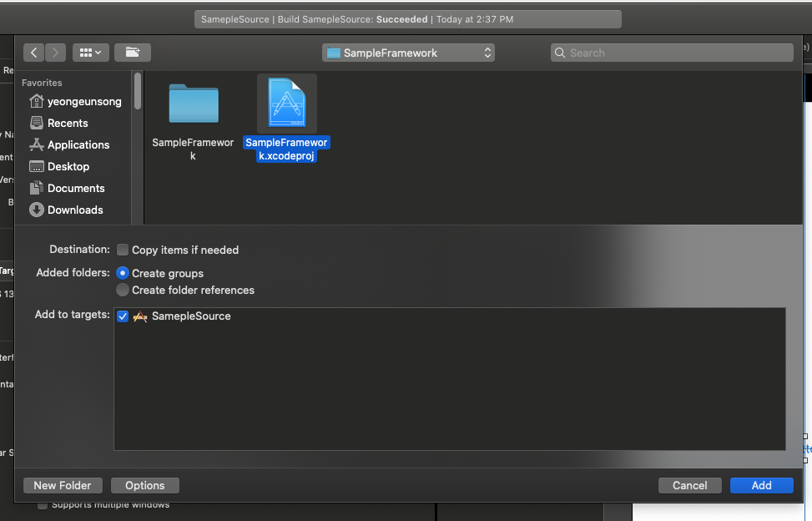Image resolution: width=812 pixels, height=521 pixels.
Task: Click the Add button
Action: tap(761, 485)
